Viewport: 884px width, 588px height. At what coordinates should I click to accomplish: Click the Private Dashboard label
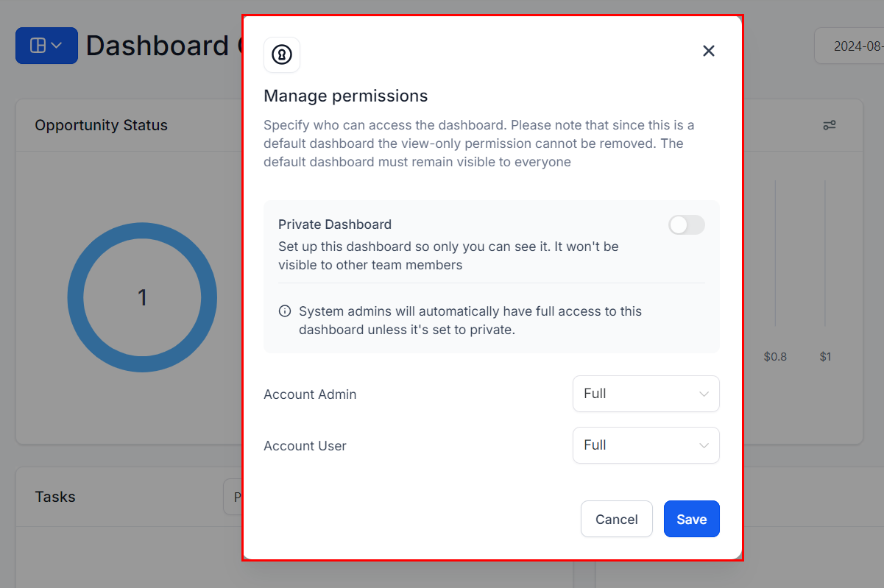[x=335, y=224]
